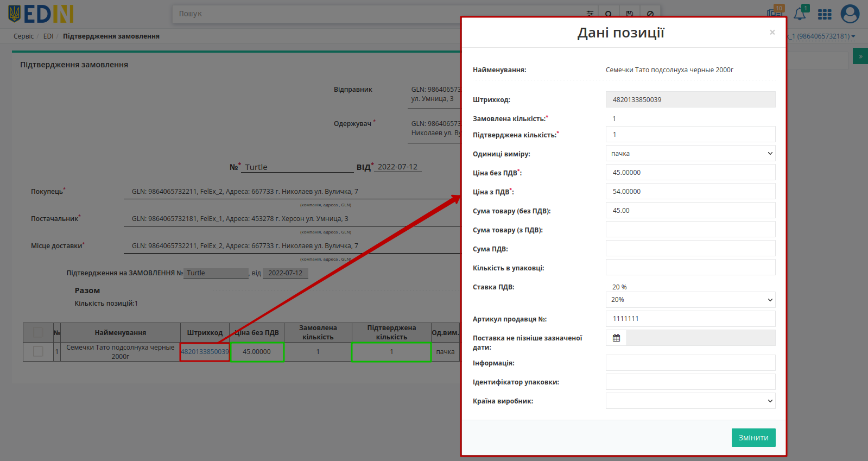Tick the checkbox for row 1

point(38,351)
